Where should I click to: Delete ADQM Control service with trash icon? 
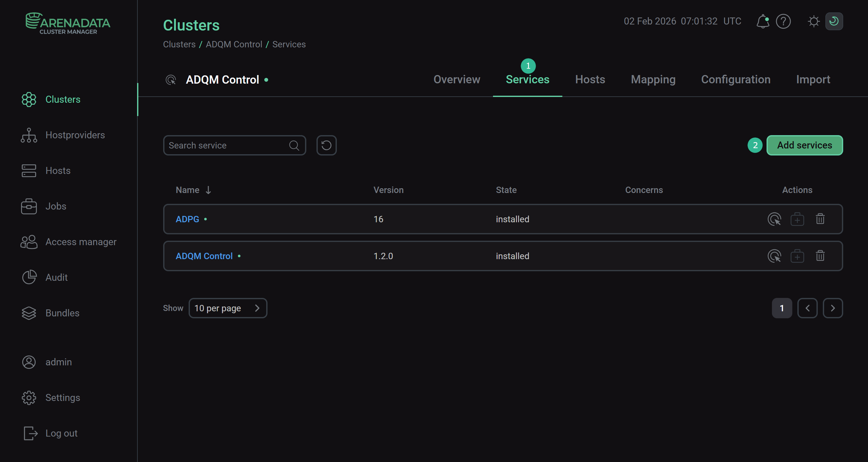[820, 256]
